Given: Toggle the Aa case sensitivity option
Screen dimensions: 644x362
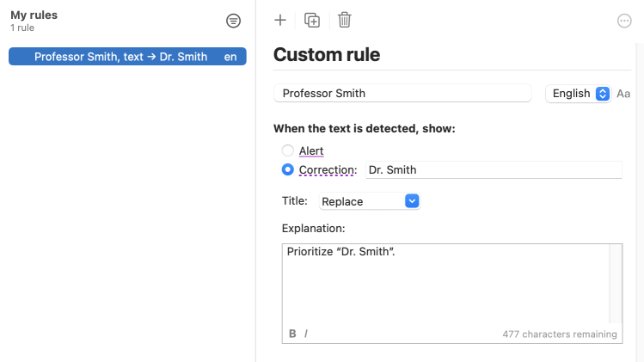Looking at the screenshot, I should [623, 94].
